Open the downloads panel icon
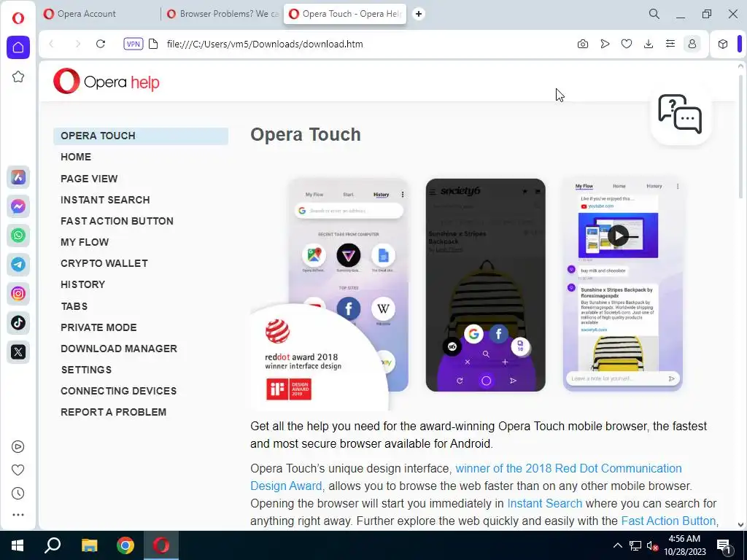747x560 pixels. tap(649, 44)
